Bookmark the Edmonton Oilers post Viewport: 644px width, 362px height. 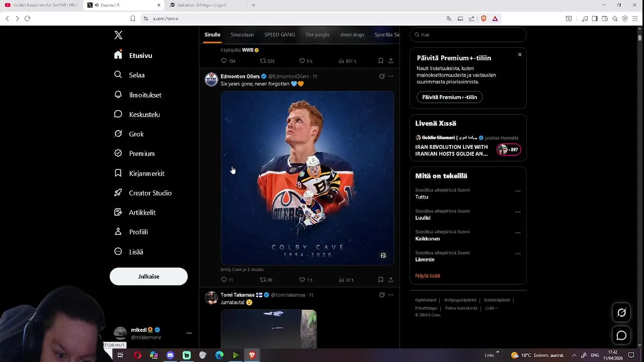tap(381, 280)
